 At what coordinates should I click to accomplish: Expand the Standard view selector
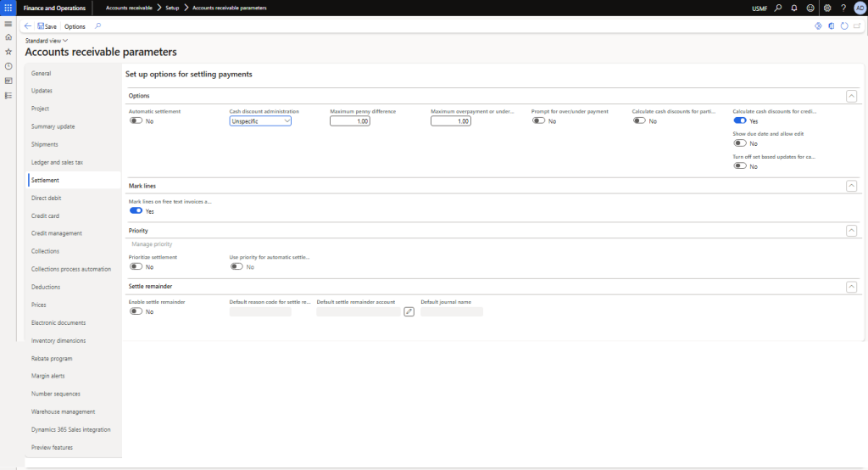click(x=47, y=40)
